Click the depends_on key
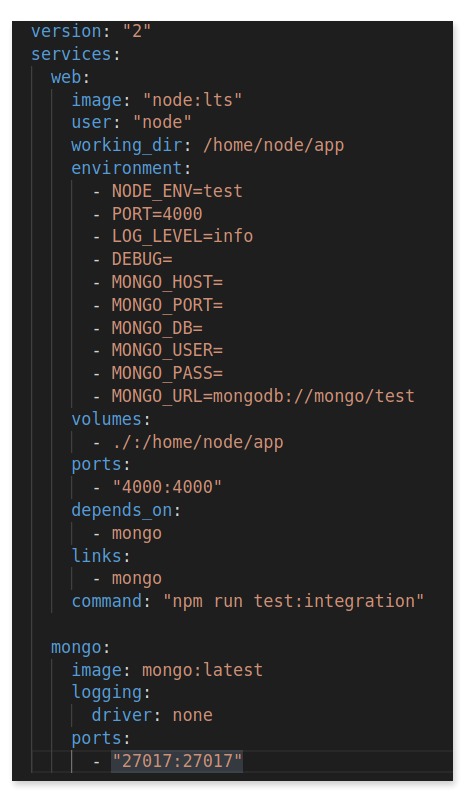This screenshot has width=465, height=801. coord(122,510)
